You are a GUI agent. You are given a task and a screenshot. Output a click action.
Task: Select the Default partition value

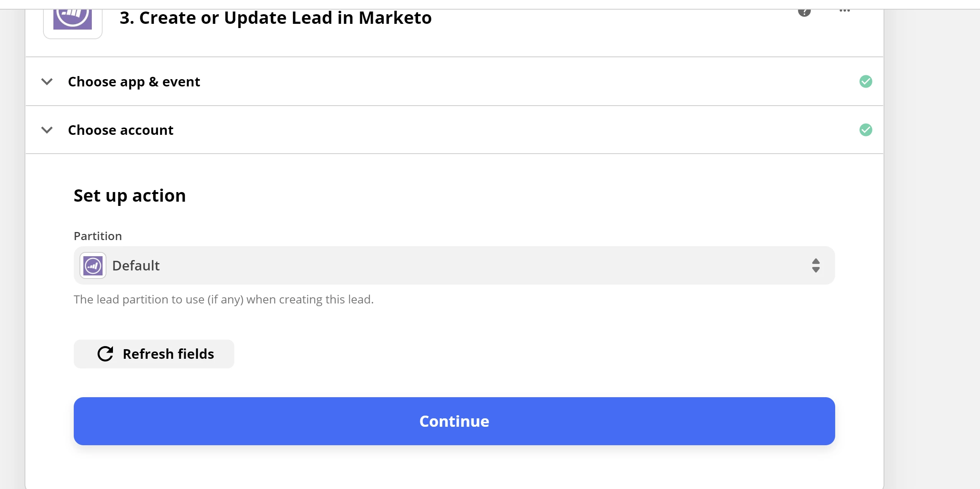click(x=136, y=265)
